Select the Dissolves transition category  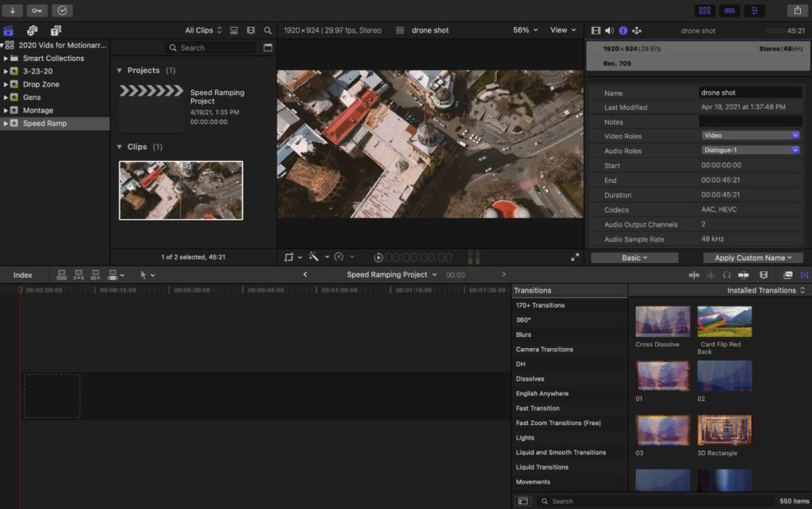pyautogui.click(x=530, y=379)
